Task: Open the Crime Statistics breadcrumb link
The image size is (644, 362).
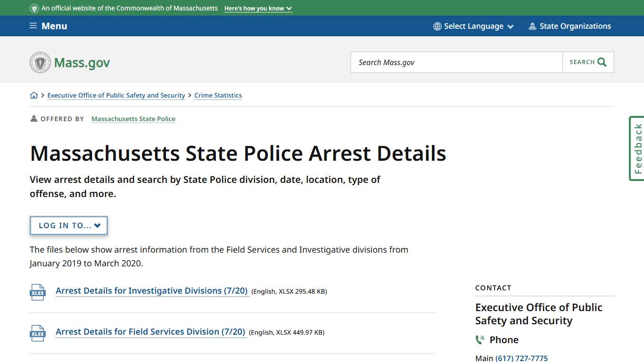Action: pyautogui.click(x=218, y=95)
